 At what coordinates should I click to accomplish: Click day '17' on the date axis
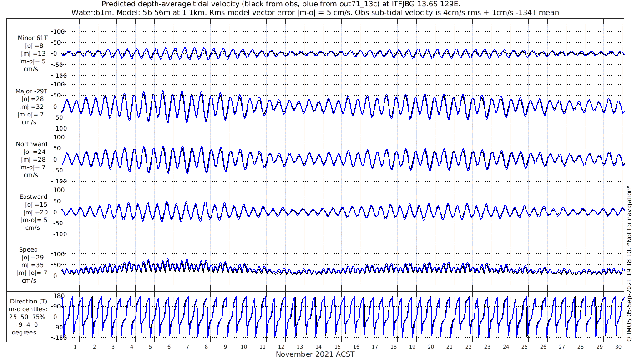375,347
